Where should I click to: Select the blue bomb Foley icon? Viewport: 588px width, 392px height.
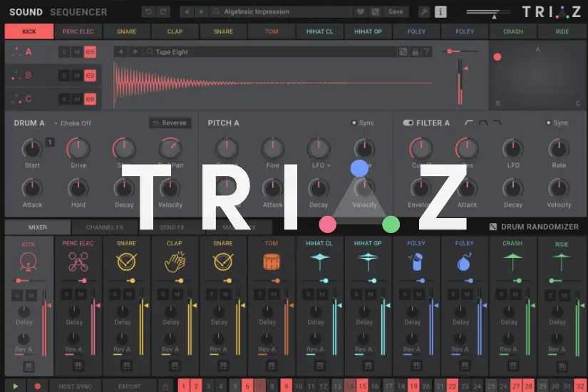[464, 262]
